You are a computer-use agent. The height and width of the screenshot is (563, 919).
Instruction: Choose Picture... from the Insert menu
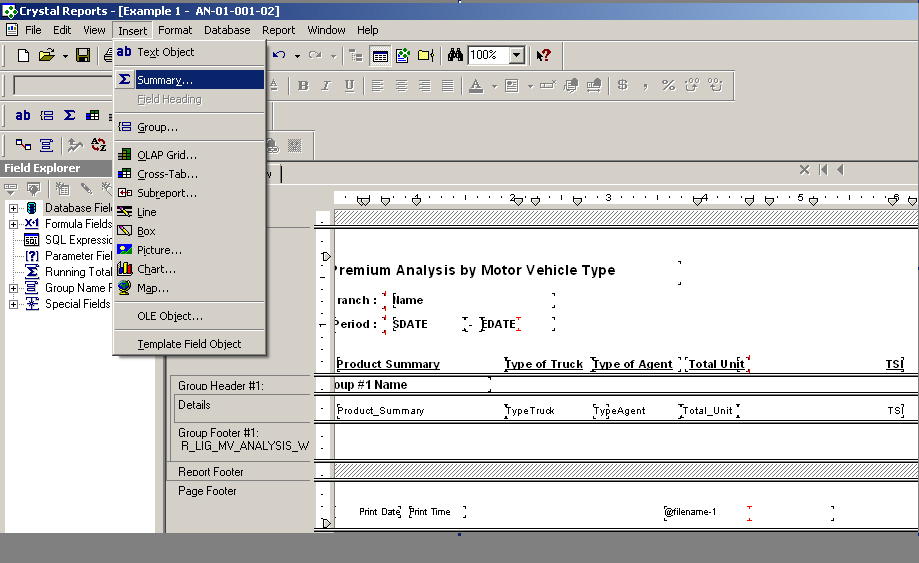(x=189, y=250)
